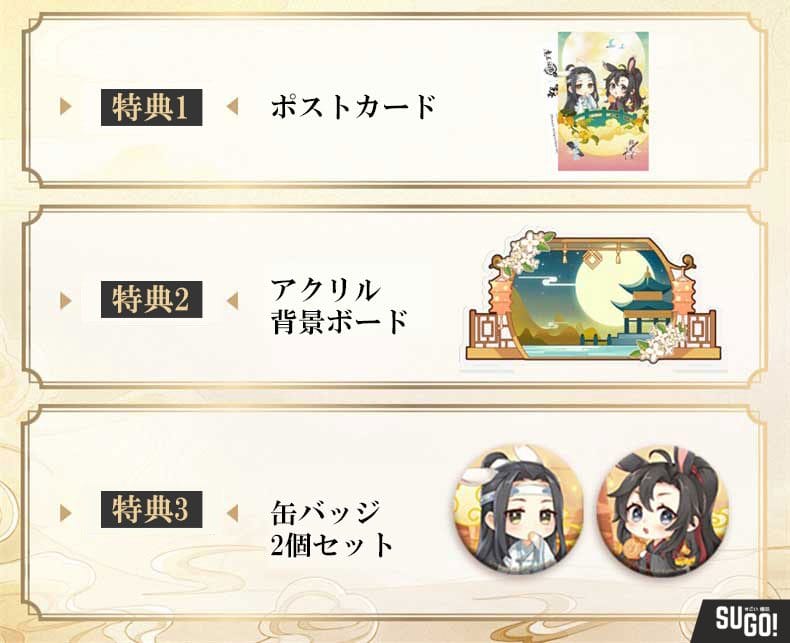Viewport: 790px width, 643px height.
Task: Click the acrylic background board image
Action: 593,297
